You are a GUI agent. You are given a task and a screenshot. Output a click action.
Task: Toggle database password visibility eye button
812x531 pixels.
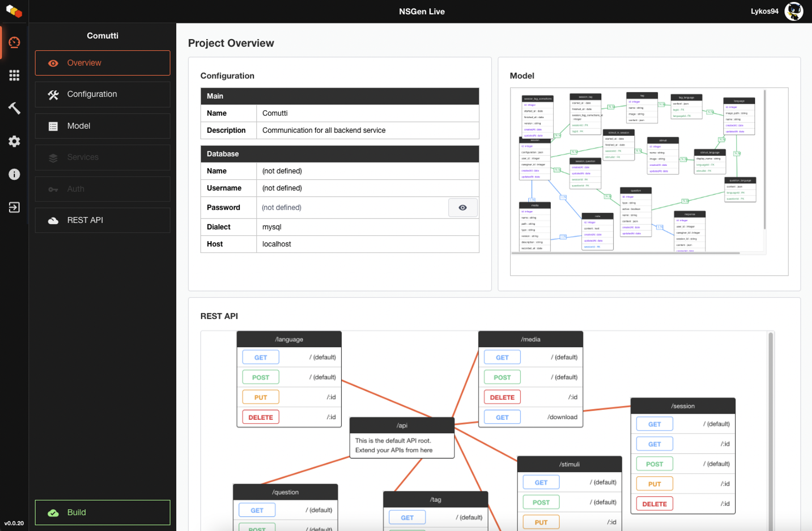pos(462,208)
